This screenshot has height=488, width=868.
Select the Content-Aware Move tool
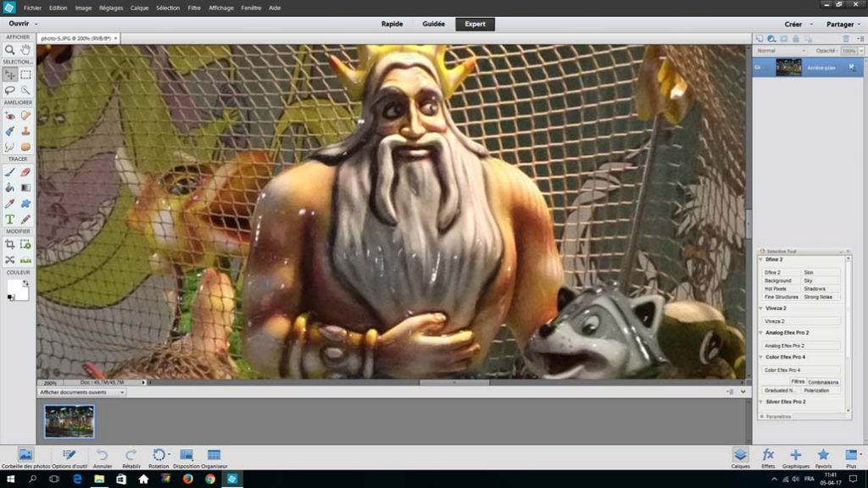point(10,259)
